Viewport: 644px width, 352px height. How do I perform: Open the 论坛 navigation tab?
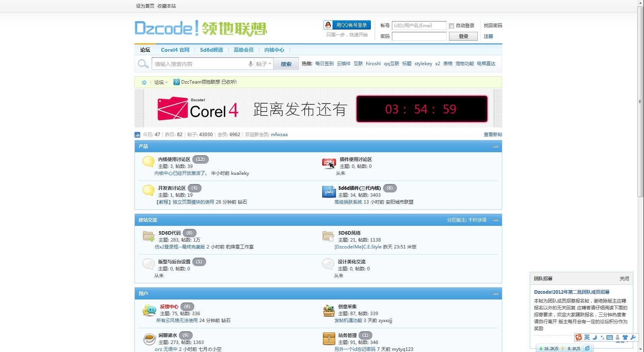(x=145, y=50)
